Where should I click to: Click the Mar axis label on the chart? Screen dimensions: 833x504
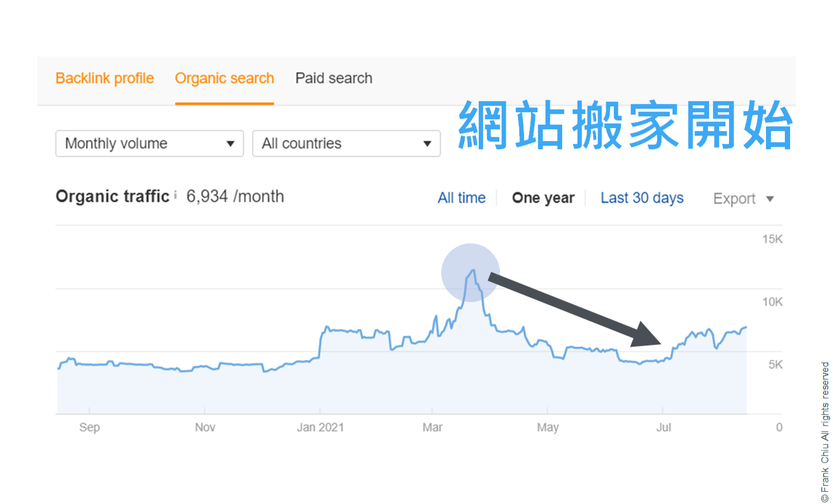pyautogui.click(x=432, y=427)
